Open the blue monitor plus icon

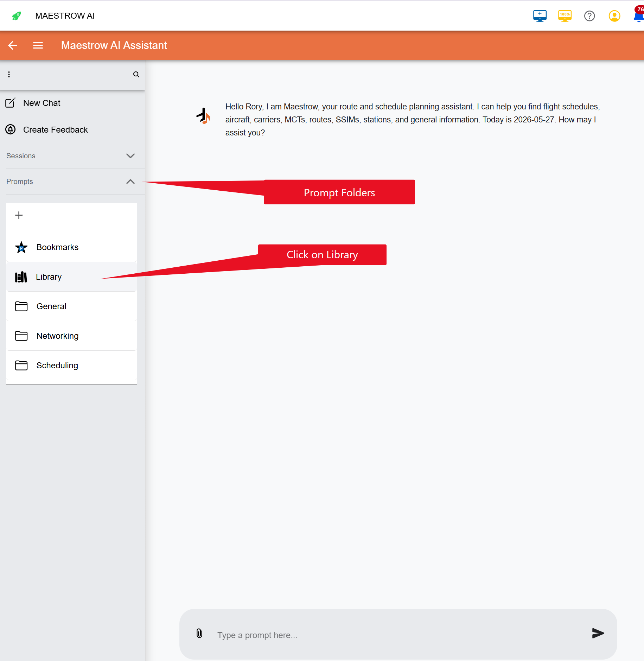(540, 16)
